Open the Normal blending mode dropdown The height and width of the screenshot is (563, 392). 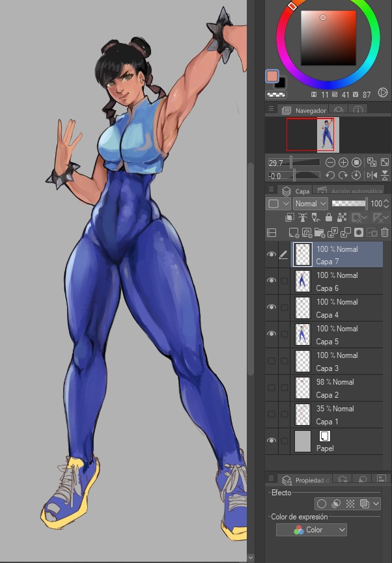[x=311, y=204]
